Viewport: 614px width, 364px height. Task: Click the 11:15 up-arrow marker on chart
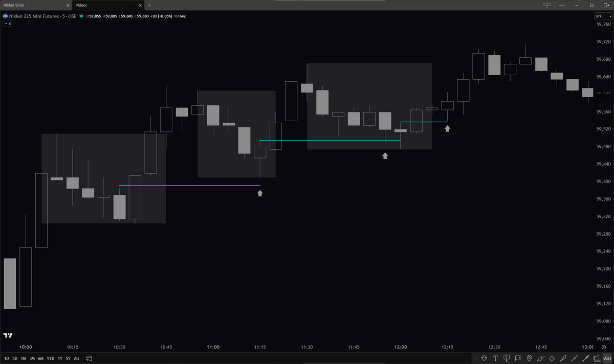260,193
